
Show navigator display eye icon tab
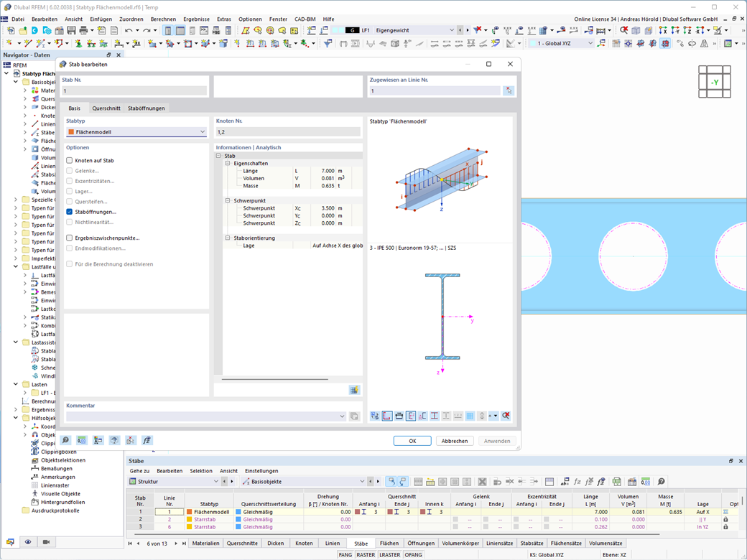pos(28,542)
